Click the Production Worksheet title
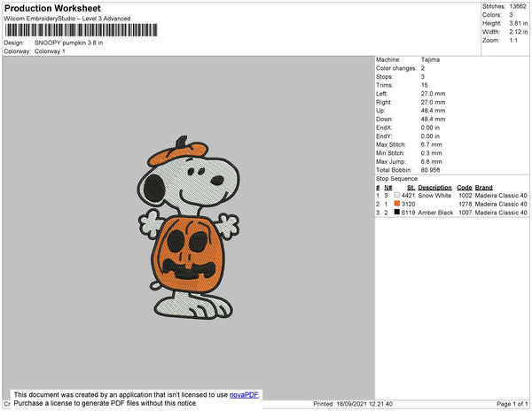Screen dimensions: 532x411 tap(52, 8)
